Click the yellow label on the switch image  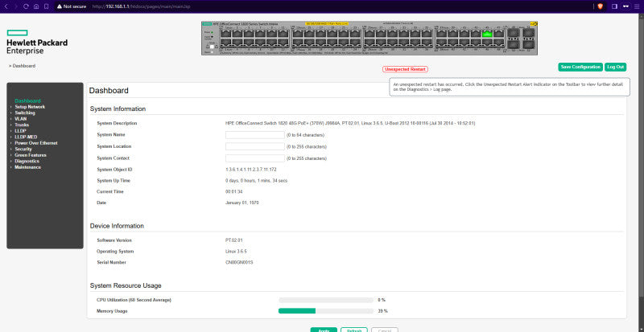pyautogui.click(x=327, y=24)
